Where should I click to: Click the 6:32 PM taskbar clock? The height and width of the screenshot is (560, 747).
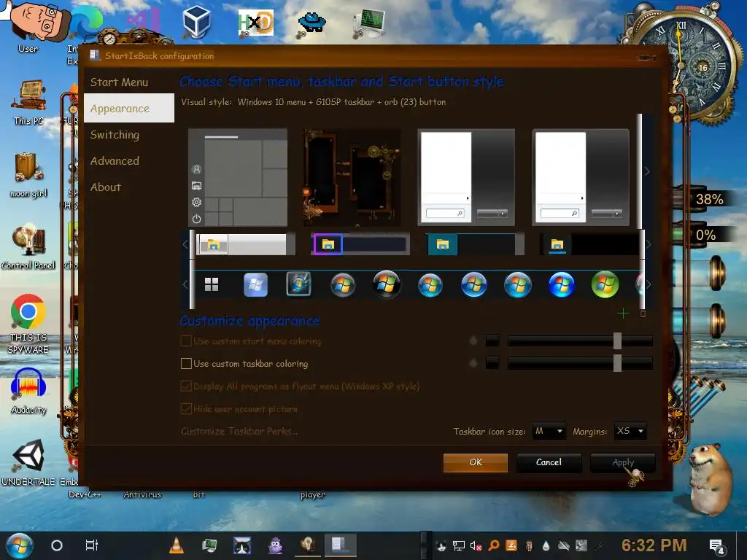pyautogui.click(x=654, y=545)
